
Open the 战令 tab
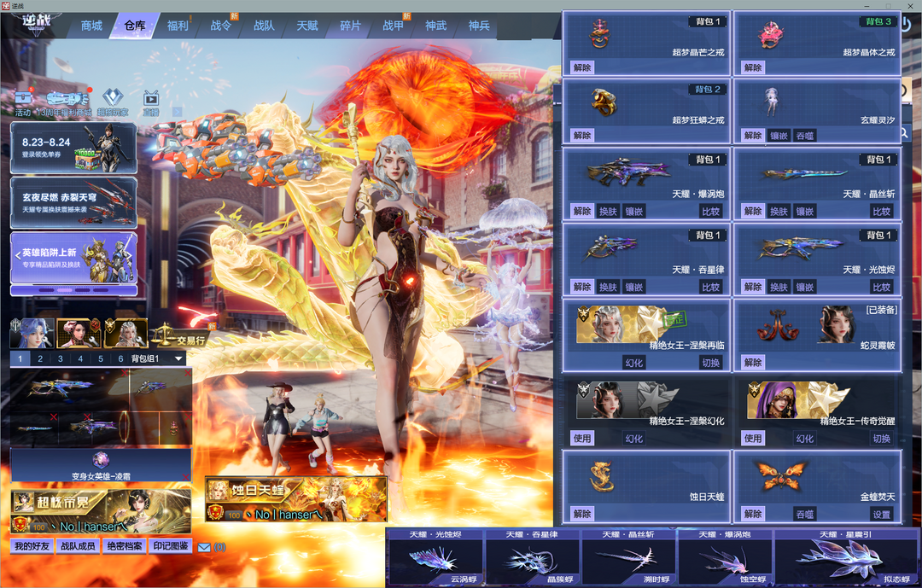[221, 26]
